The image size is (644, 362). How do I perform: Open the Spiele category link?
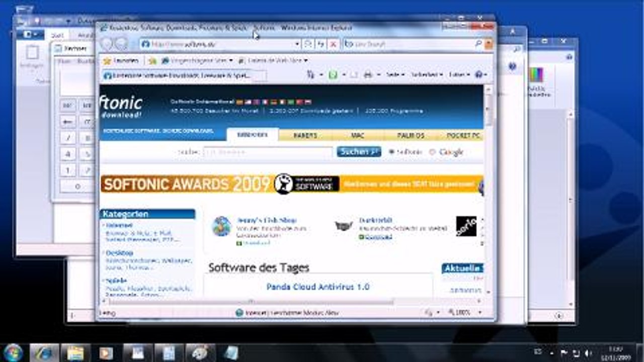click(x=116, y=281)
